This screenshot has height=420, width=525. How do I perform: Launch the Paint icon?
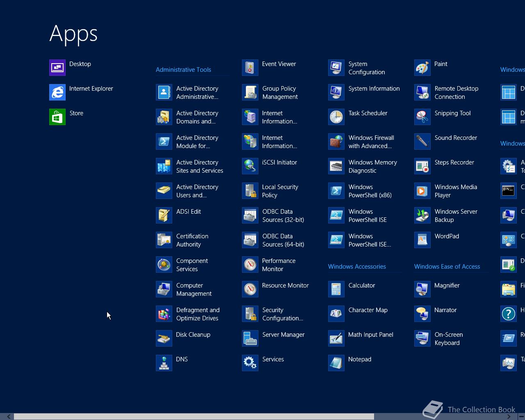click(x=422, y=68)
